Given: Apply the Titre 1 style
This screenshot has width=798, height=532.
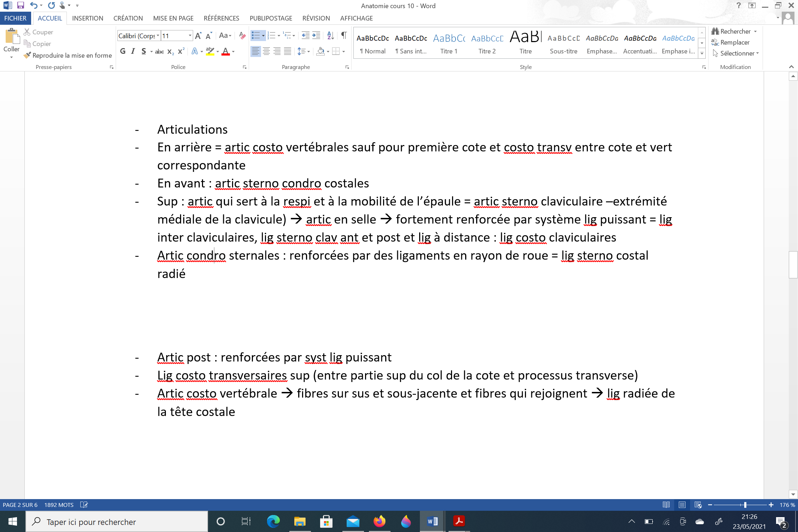Looking at the screenshot, I should [x=449, y=44].
